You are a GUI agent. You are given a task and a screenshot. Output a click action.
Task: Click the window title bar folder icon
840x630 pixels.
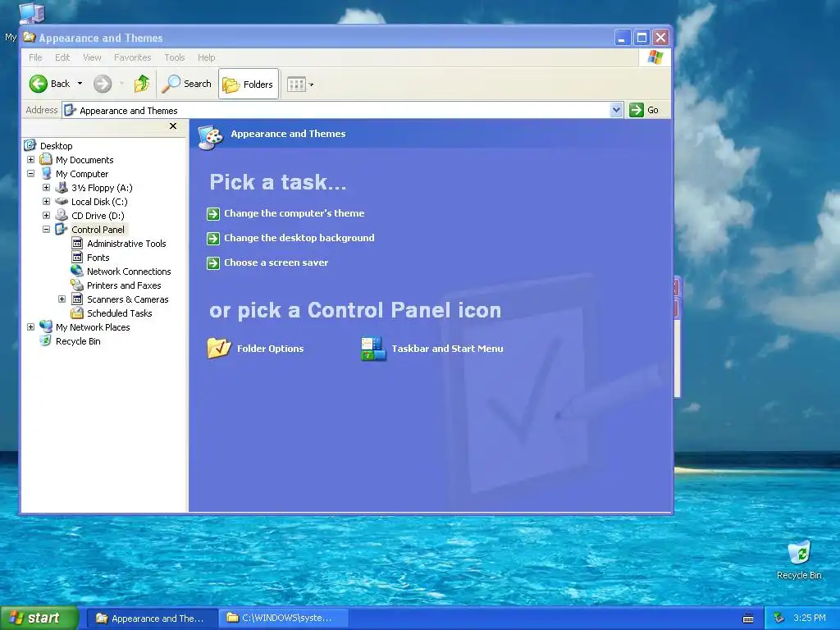click(x=30, y=38)
